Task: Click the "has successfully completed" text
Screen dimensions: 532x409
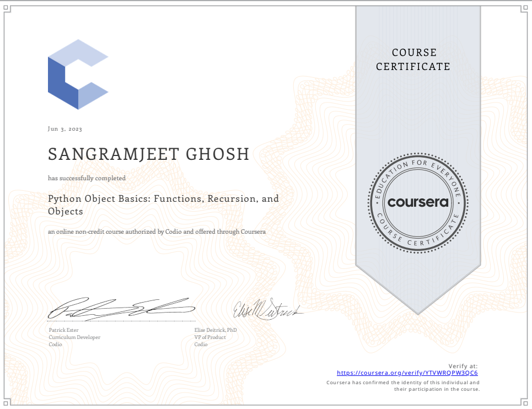Action: (x=87, y=178)
